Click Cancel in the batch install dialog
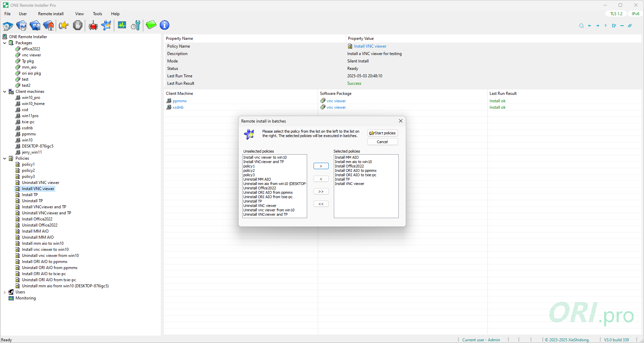Viewport: 644px width, 343px height. (x=382, y=142)
